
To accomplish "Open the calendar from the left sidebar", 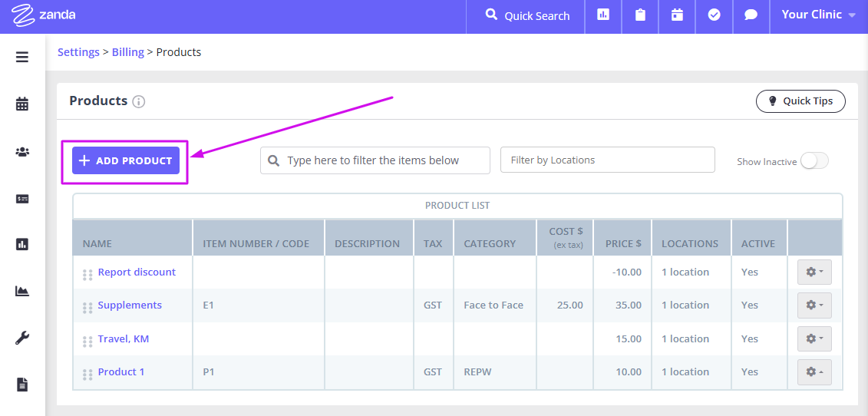I will (x=22, y=104).
